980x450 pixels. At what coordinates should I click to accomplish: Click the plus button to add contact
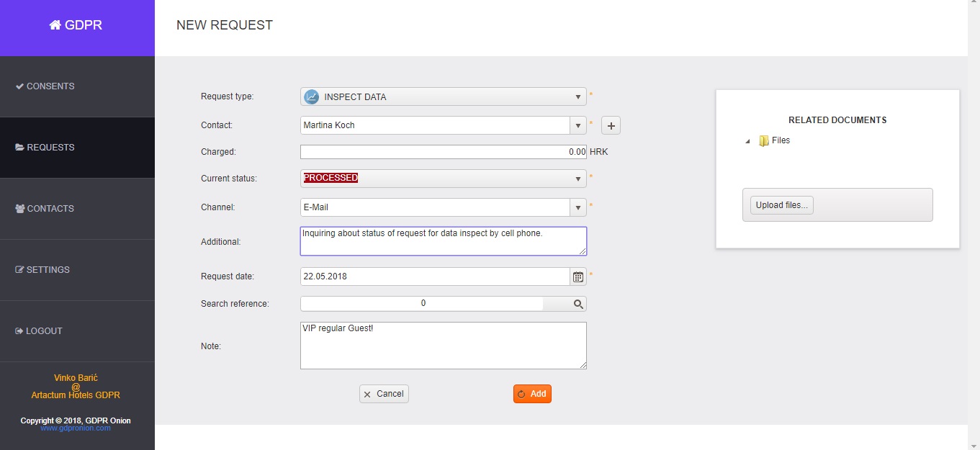click(611, 126)
